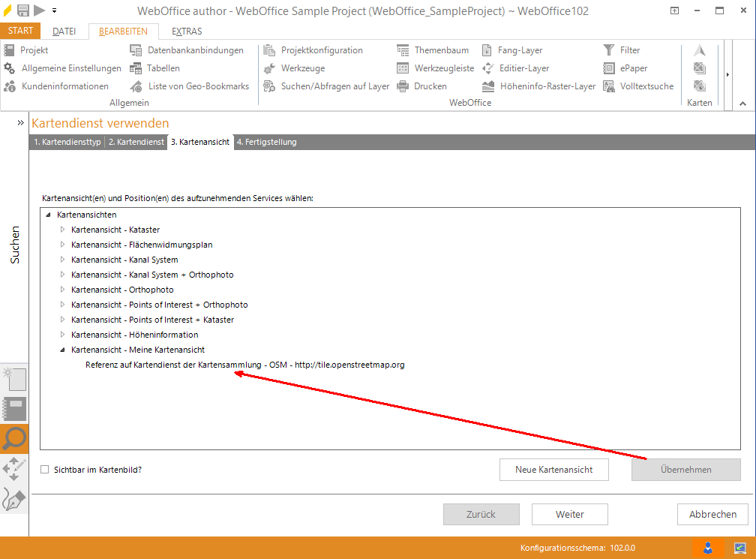Expand Kartenansicht - Kataster tree node

(x=63, y=230)
